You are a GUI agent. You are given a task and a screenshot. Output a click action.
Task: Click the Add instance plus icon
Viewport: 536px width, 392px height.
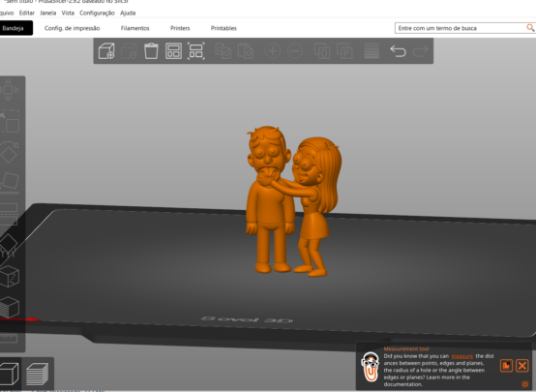(273, 51)
